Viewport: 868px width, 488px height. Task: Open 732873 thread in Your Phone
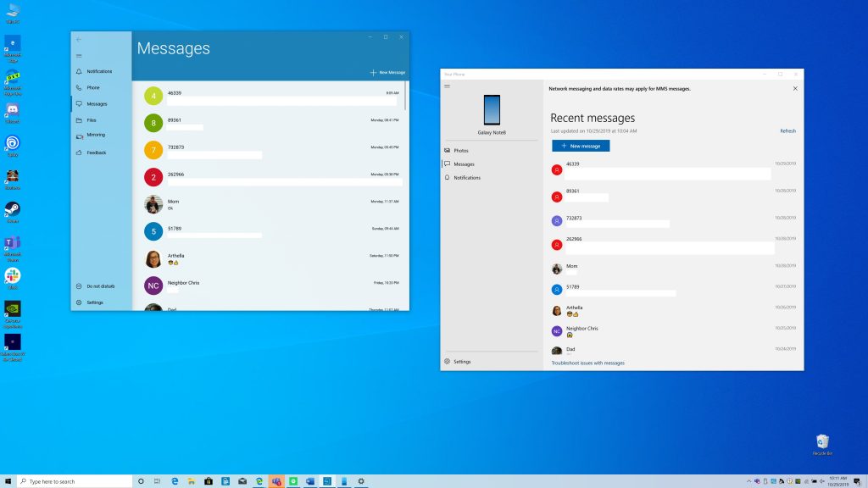click(x=674, y=221)
